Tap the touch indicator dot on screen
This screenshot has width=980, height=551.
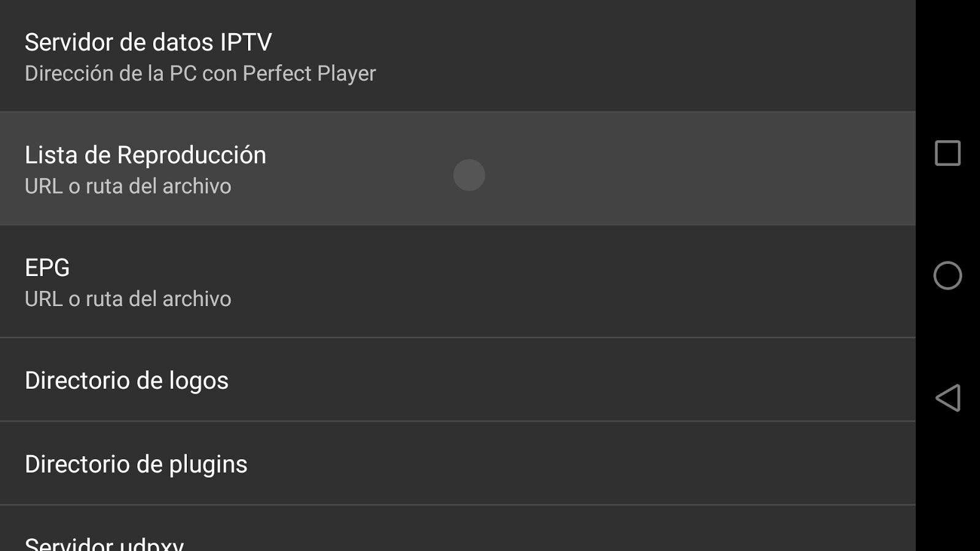coord(469,175)
